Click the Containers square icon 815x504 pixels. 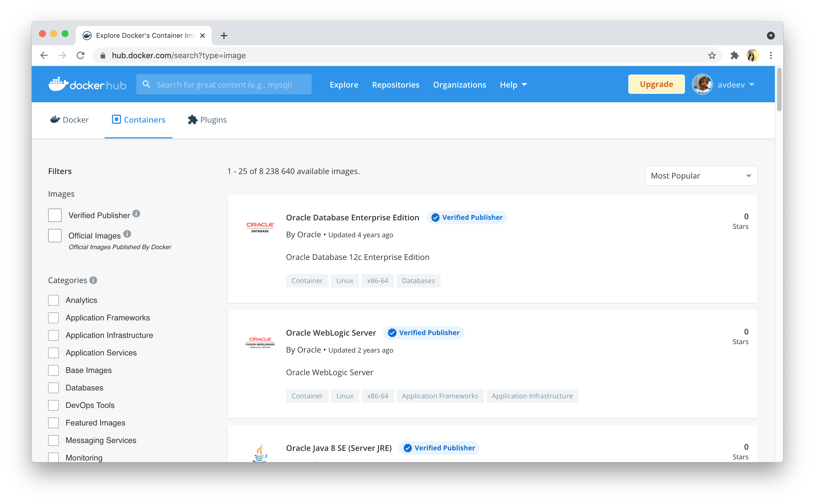pyautogui.click(x=116, y=119)
